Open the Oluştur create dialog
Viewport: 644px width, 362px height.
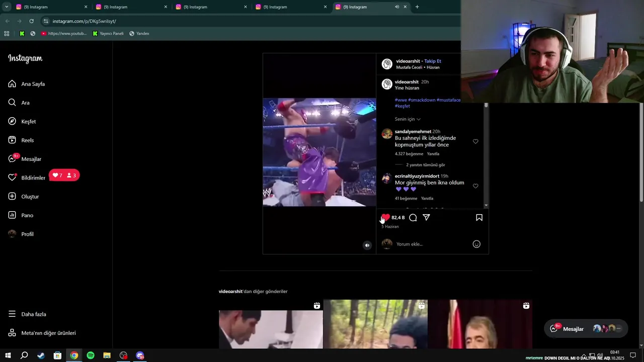point(24,197)
